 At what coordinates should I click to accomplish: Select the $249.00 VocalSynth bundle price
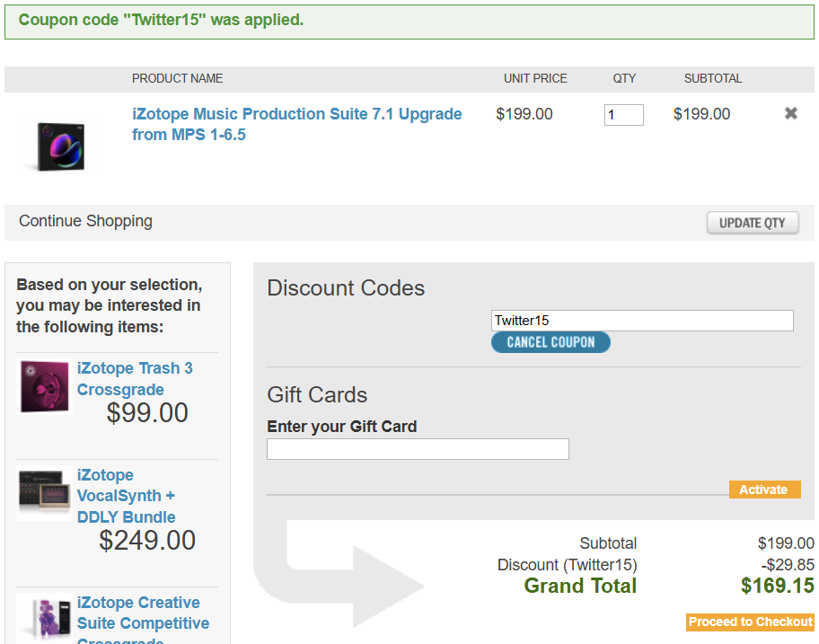pos(147,540)
